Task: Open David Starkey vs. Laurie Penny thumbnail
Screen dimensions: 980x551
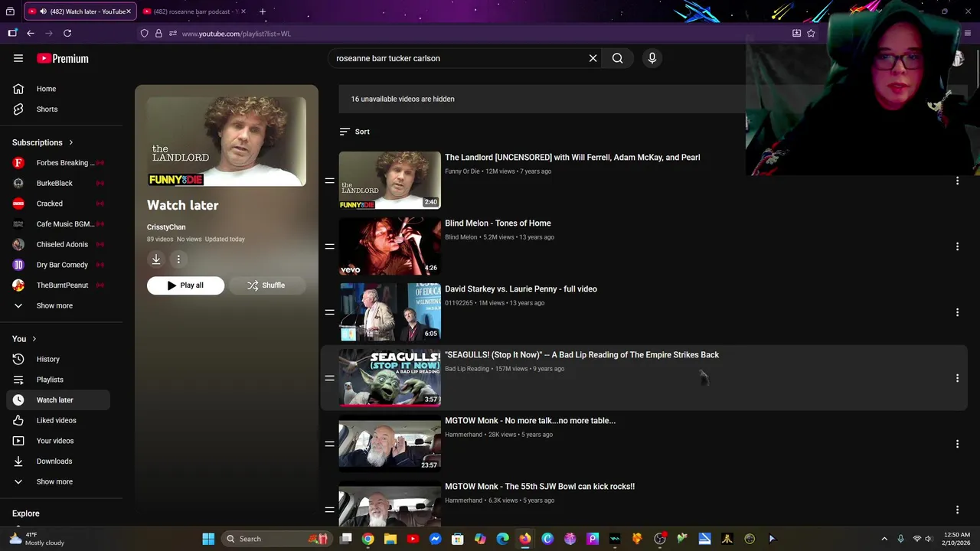Action: tap(390, 312)
